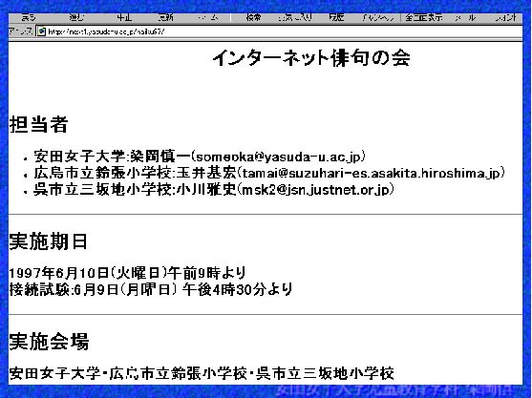Click the インターネット俳句の会 page title
Viewport: 532px width, 398px height.
(311, 58)
